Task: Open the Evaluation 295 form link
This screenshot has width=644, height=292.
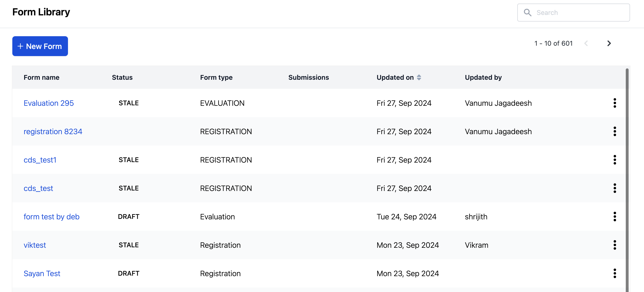Action: tap(49, 103)
